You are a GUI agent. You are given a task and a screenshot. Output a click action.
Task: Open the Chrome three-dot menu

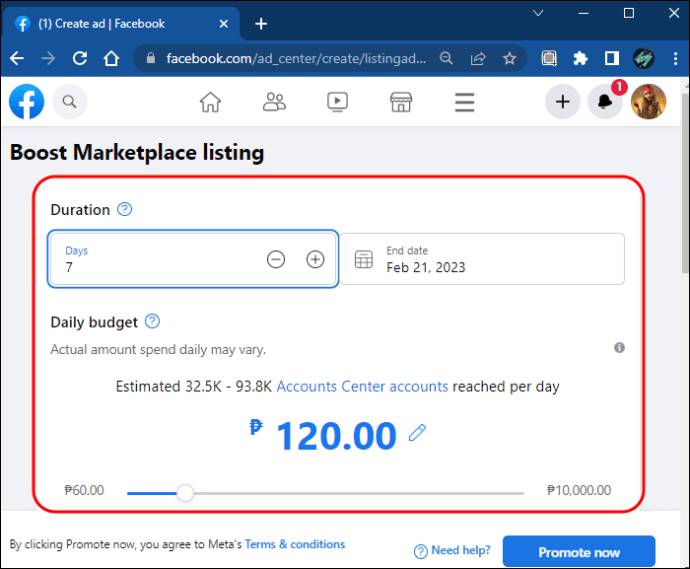[x=675, y=58]
